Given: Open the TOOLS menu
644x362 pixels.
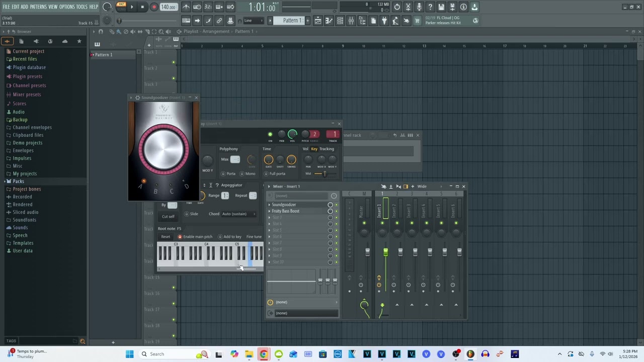Looking at the screenshot, I should pos(82,7).
